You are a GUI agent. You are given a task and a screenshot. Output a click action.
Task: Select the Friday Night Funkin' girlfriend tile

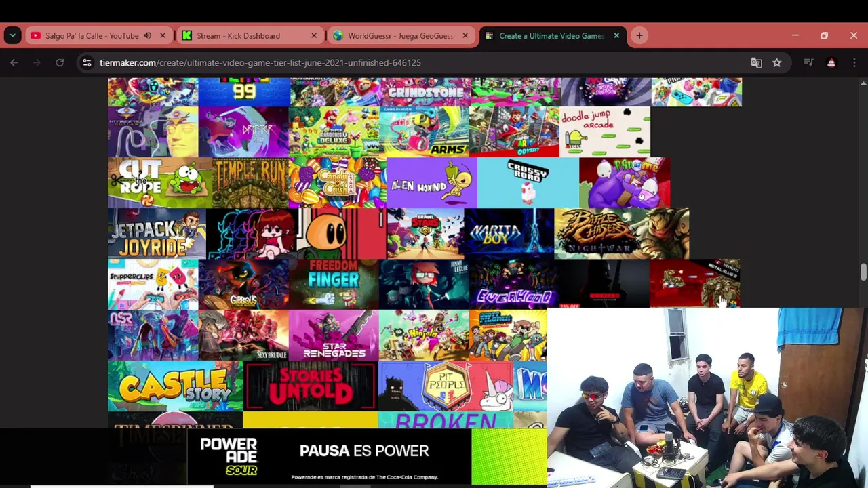coord(251,233)
